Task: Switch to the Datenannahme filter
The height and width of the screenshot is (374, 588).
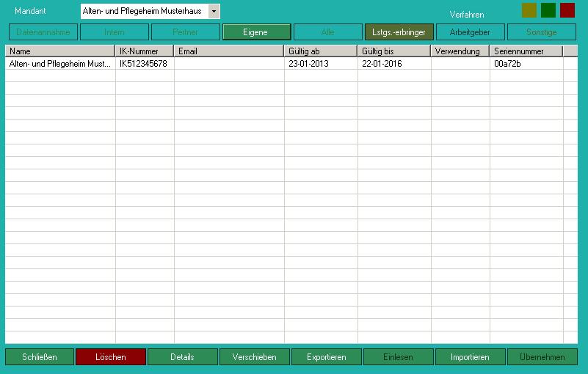Action: [43, 32]
